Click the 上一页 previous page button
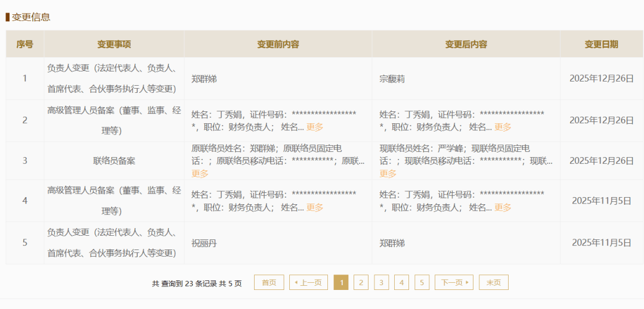Viewport: 644px width, 309px height. click(x=308, y=283)
